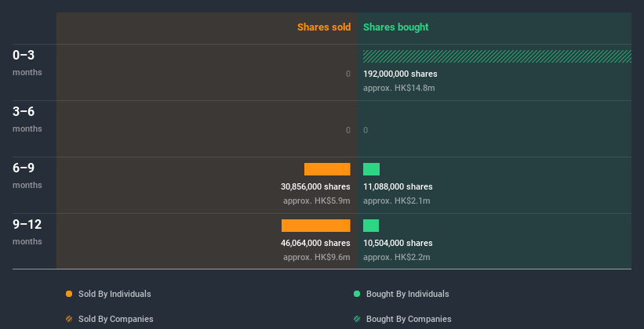The height and width of the screenshot is (329, 644).
Task: Click the striped Sold By Companies legend icon
Action: [x=69, y=319]
